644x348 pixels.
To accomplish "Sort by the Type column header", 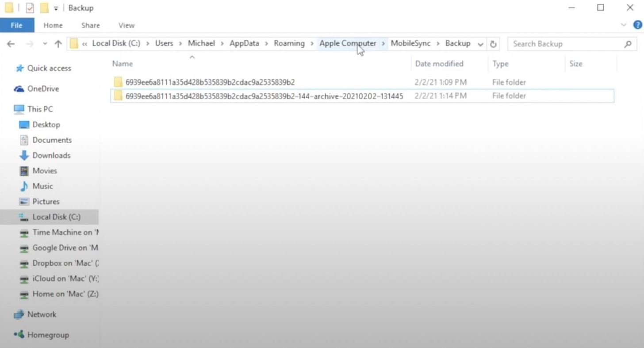I will tap(500, 64).
